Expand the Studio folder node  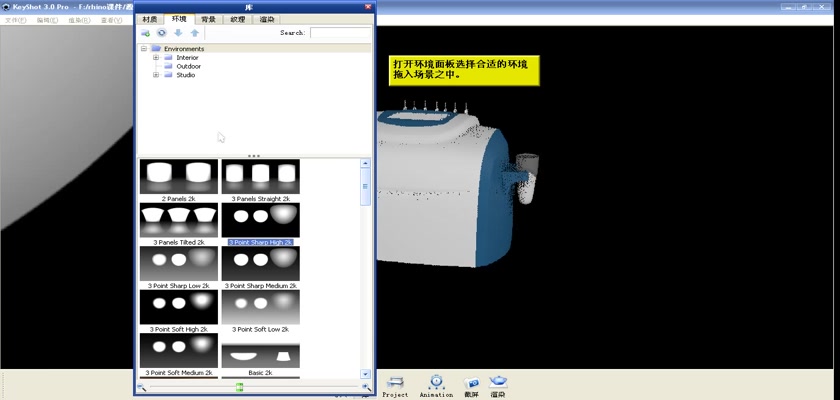(156, 75)
